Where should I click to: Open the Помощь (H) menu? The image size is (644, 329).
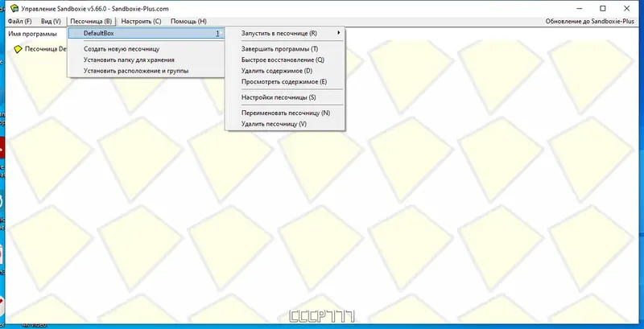click(188, 22)
